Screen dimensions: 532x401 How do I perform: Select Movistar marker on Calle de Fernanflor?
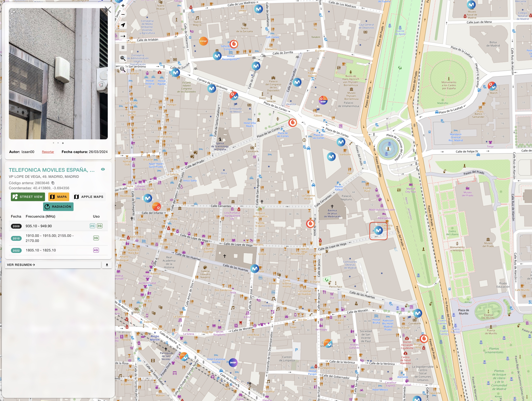pyautogui.click(x=297, y=82)
